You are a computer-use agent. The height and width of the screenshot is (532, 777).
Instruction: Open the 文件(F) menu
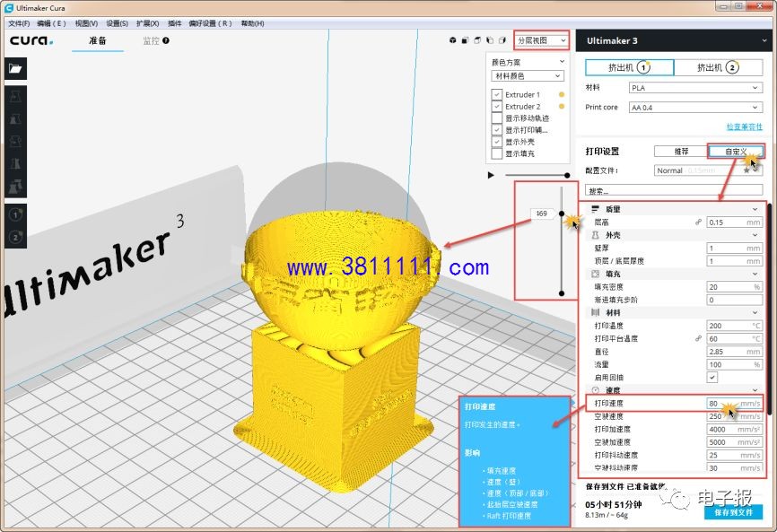19,23
